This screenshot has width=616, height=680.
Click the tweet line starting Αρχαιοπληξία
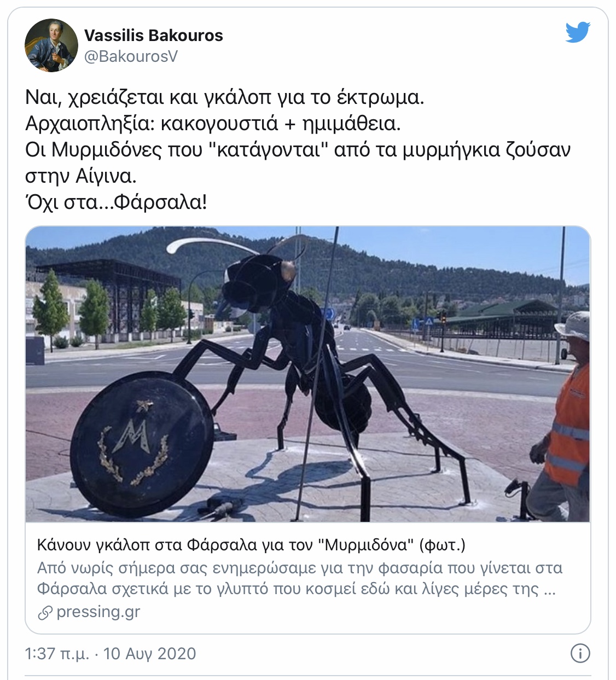213,124
